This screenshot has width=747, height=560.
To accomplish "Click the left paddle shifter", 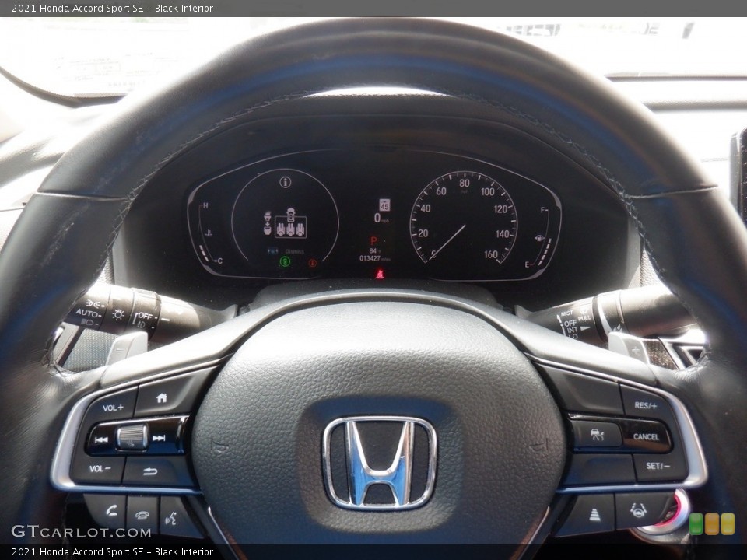I will (x=127, y=347).
